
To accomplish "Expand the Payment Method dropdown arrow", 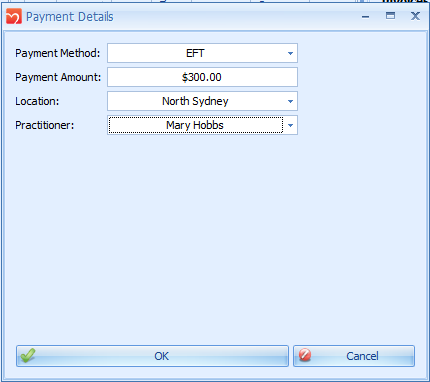I will 290,53.
